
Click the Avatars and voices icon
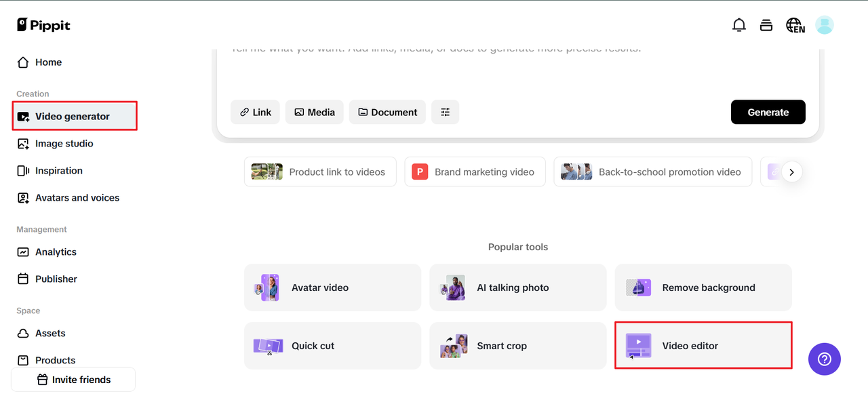point(23,198)
